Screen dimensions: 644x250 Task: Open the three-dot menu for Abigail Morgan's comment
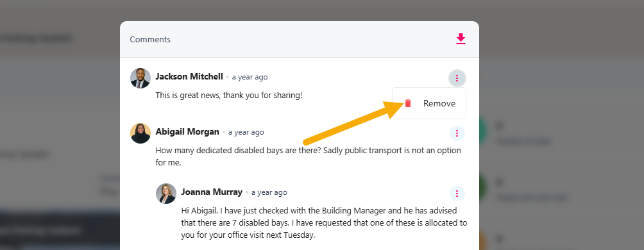[x=457, y=133]
